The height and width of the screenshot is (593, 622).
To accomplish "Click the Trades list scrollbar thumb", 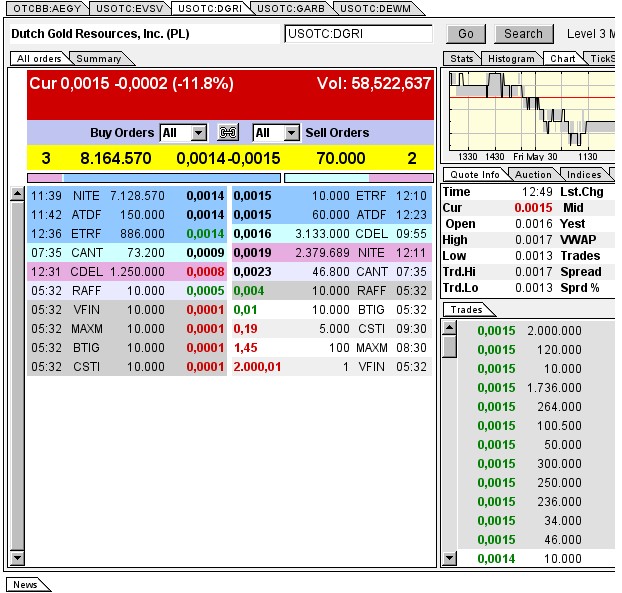I will pos(449,346).
